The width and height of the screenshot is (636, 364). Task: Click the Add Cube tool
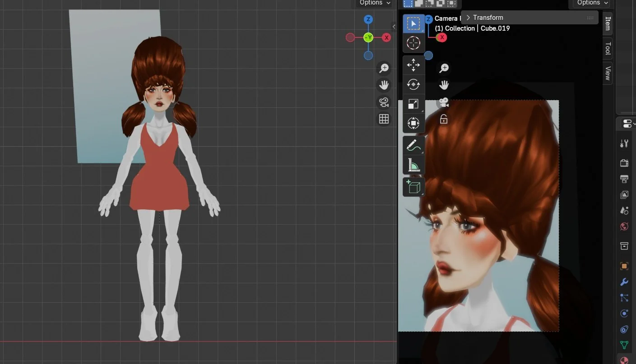413,187
